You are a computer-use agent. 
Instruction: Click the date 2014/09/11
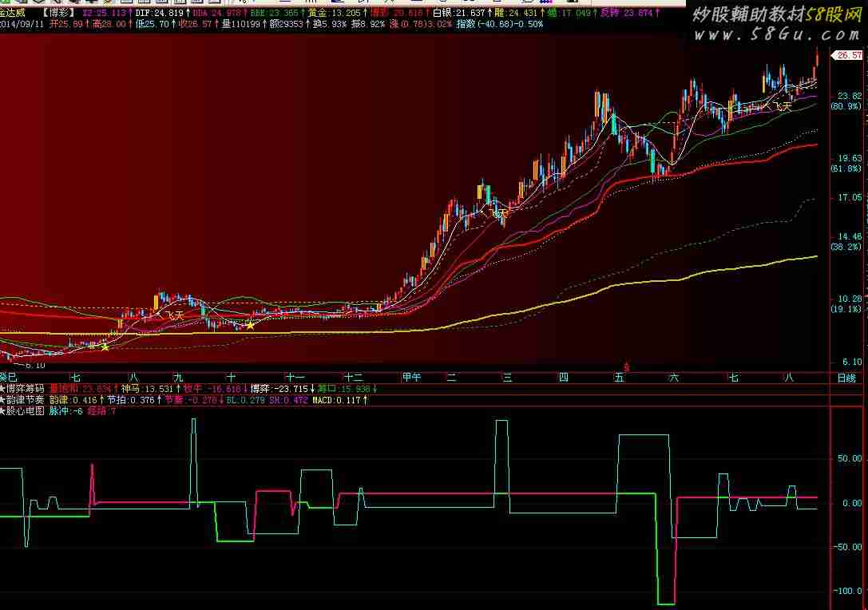(22, 25)
